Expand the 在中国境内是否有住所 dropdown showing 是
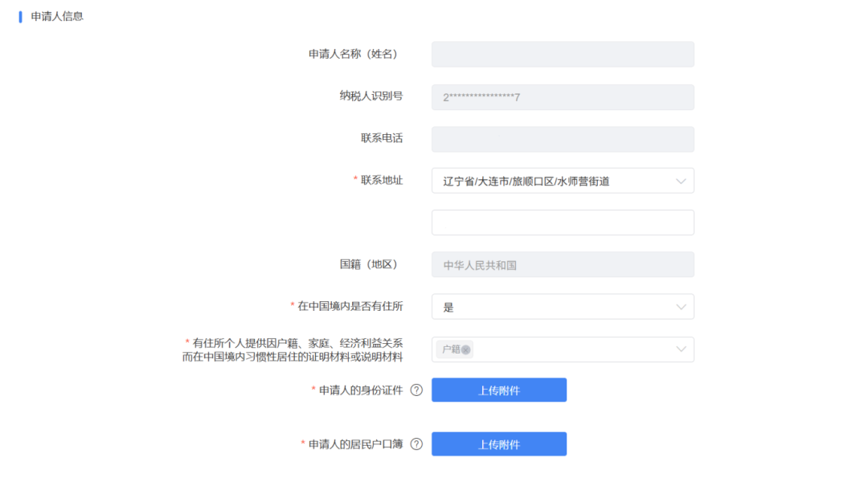 click(555, 307)
